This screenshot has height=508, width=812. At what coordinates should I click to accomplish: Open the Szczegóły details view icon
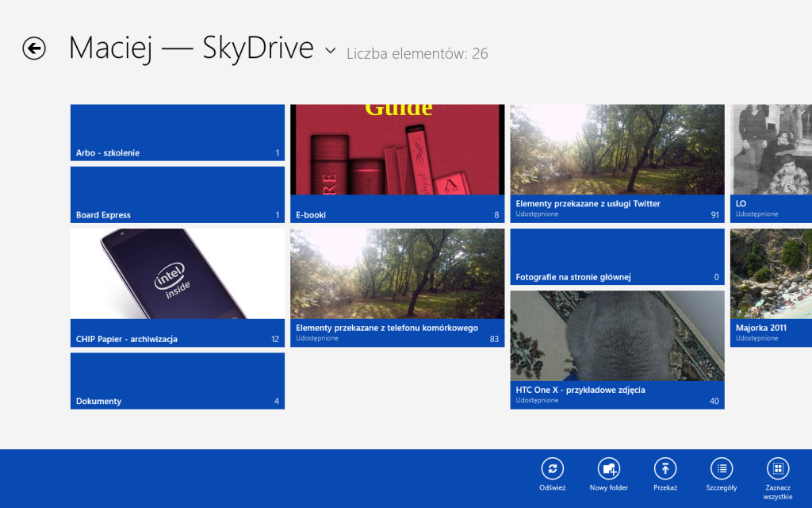[722, 468]
